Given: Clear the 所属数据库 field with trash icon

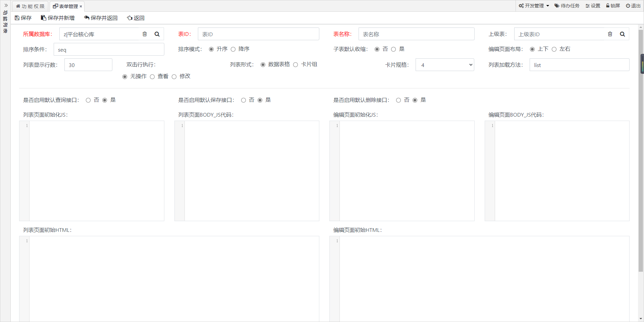Looking at the screenshot, I should coord(145,34).
